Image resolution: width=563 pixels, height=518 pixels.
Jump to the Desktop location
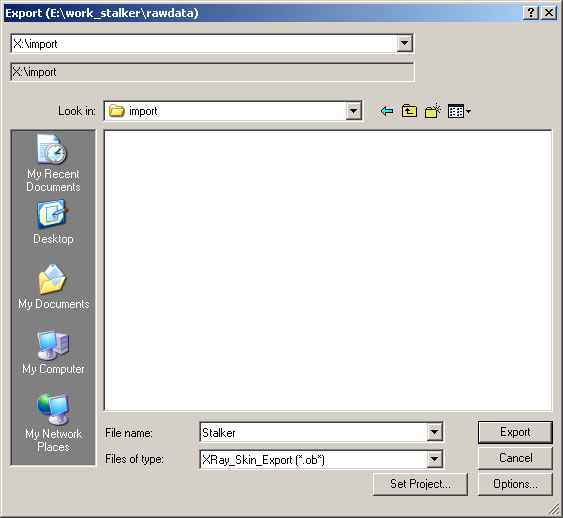[53, 222]
